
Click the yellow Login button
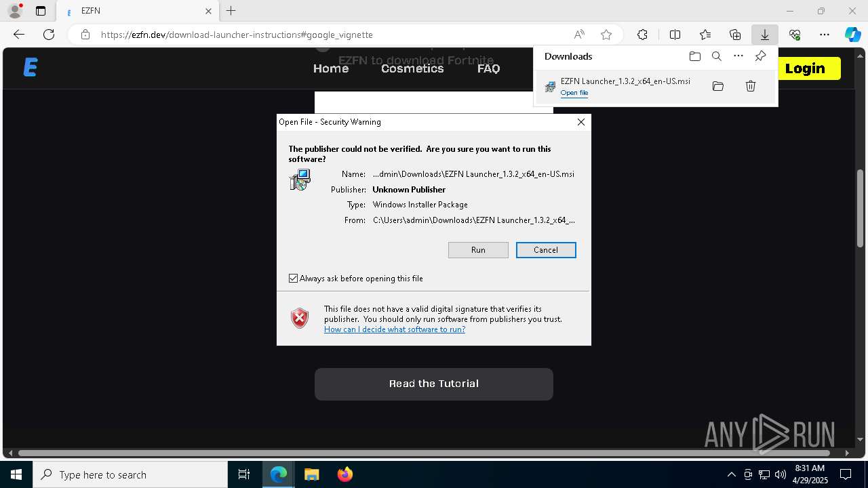(805, 68)
